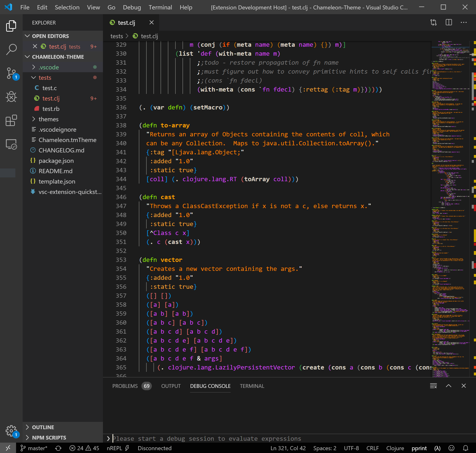Open the Extensions view icon
This screenshot has height=453, width=476.
click(x=11, y=121)
